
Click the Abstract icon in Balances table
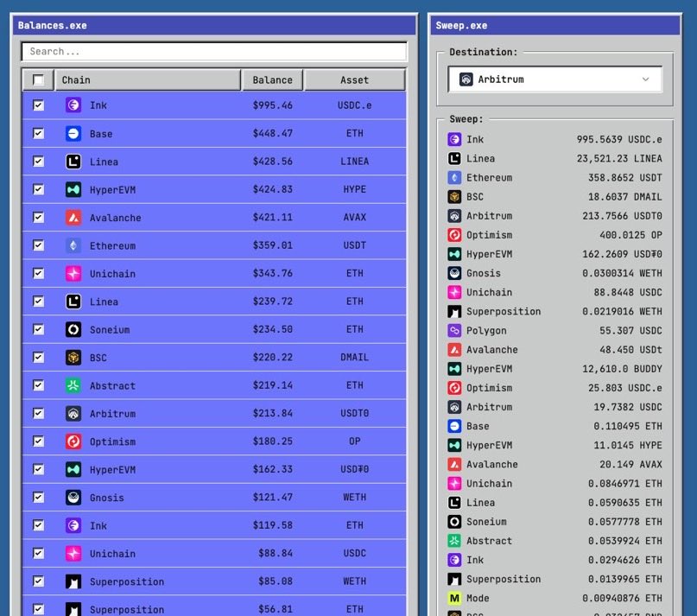(x=73, y=385)
